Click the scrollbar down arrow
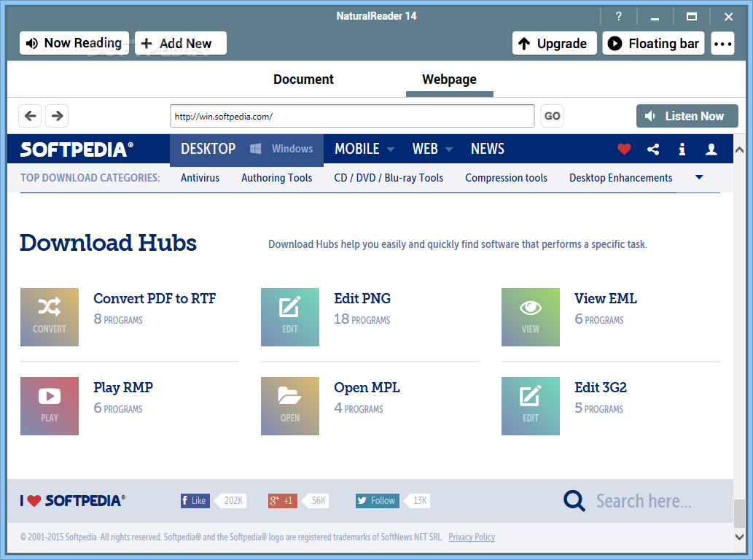Viewport: 753px width, 560px height. (740, 537)
